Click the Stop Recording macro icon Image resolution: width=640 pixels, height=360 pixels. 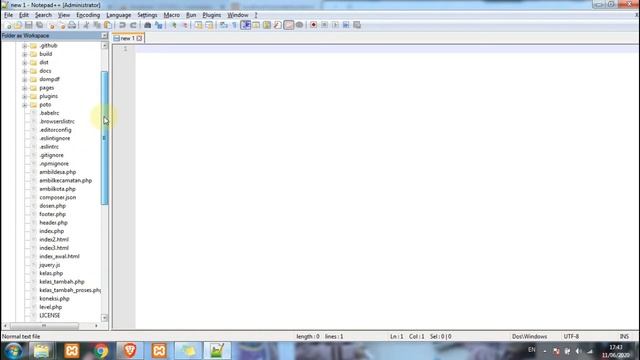pos(324,25)
